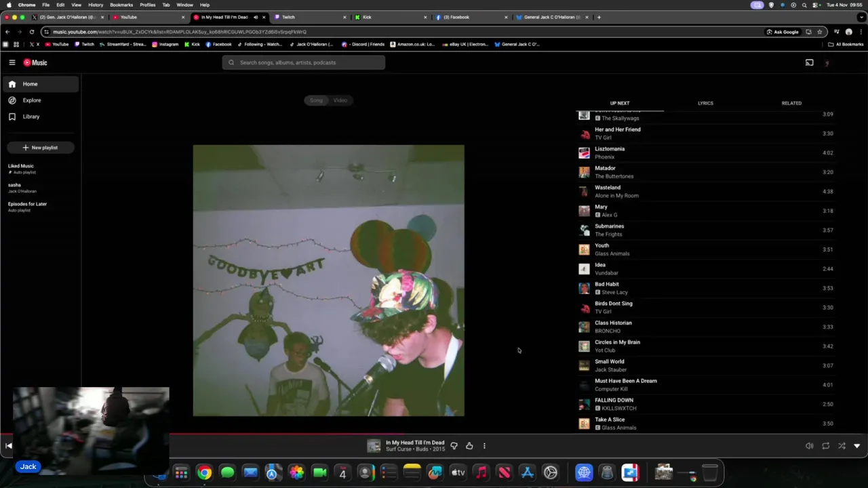Open the Messages app in the Dock
Image resolution: width=868 pixels, height=488 pixels.
[227, 472]
